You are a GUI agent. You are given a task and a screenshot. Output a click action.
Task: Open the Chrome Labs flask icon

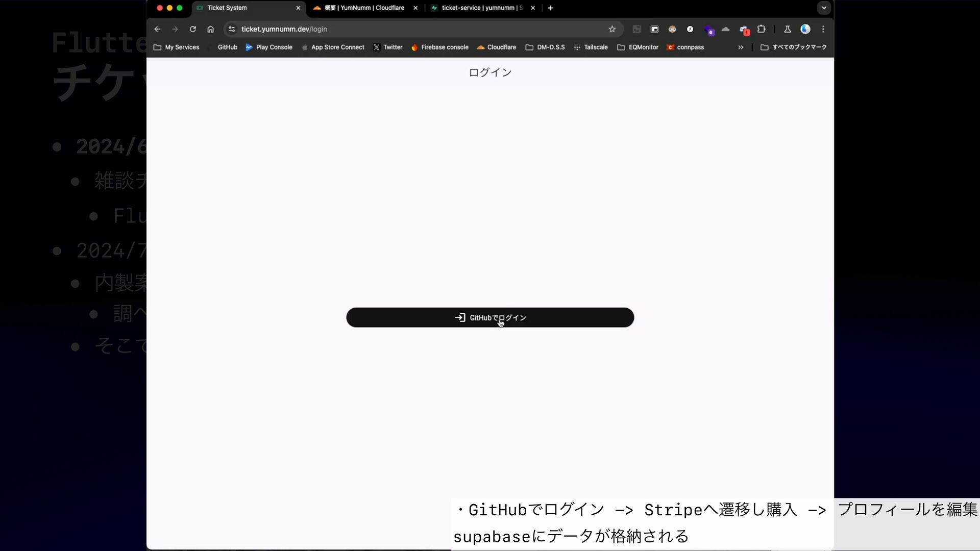tap(787, 29)
